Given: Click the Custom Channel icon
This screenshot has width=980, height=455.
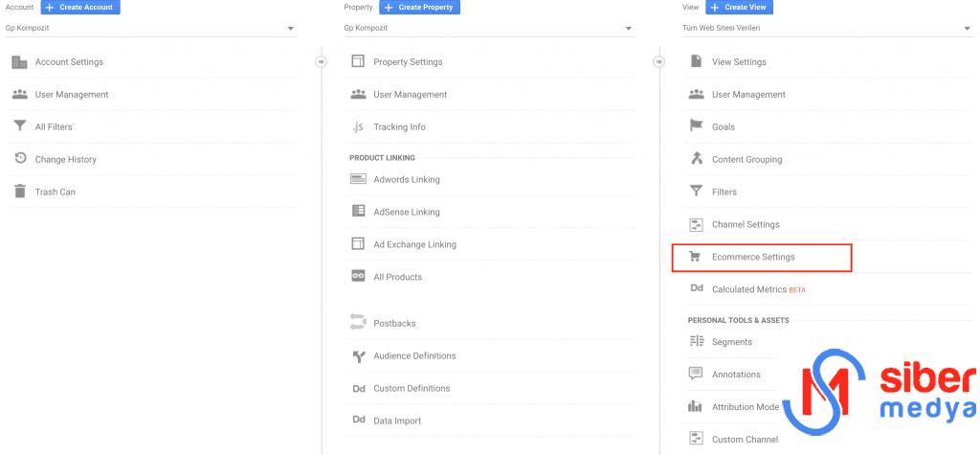Looking at the screenshot, I should pos(697,439).
